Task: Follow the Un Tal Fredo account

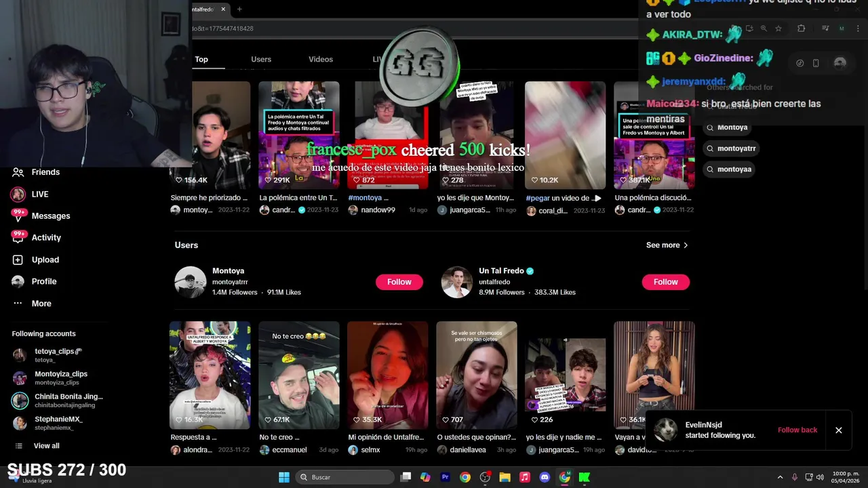Action: (x=666, y=282)
